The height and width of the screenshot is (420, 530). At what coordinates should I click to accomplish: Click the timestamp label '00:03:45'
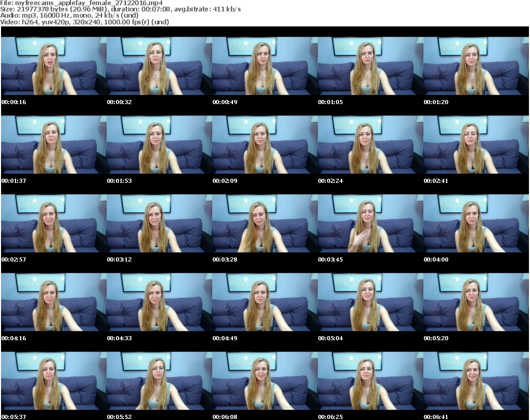click(x=330, y=259)
